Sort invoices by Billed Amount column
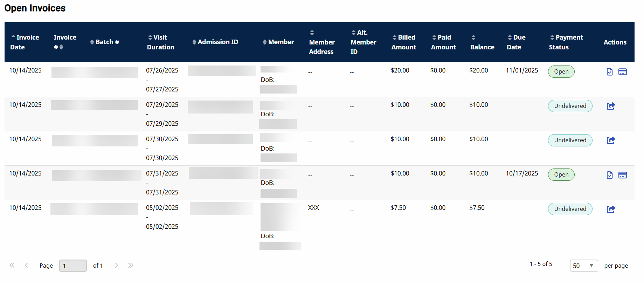Screen dimensions: 644x282 click(404, 42)
